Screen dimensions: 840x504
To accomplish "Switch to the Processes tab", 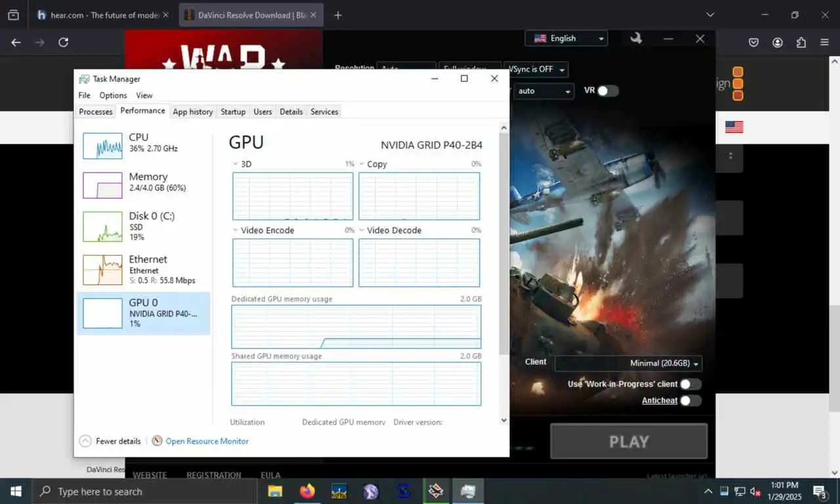I will pyautogui.click(x=96, y=112).
